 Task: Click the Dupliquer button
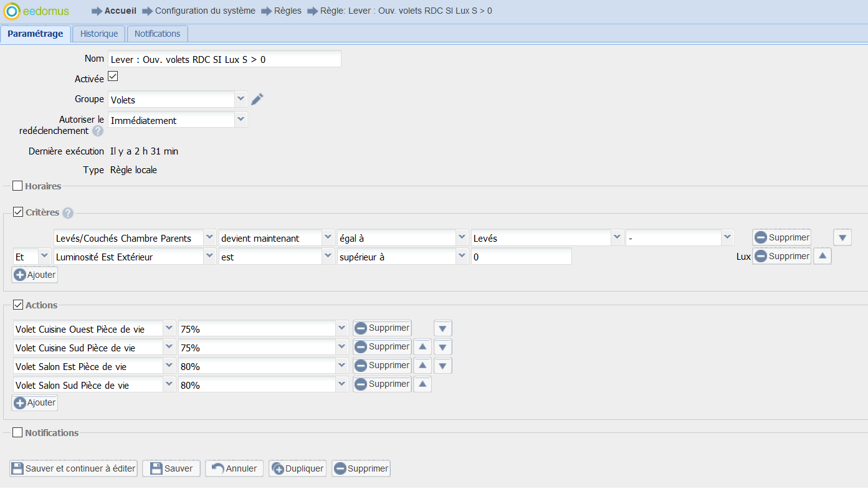coord(297,468)
